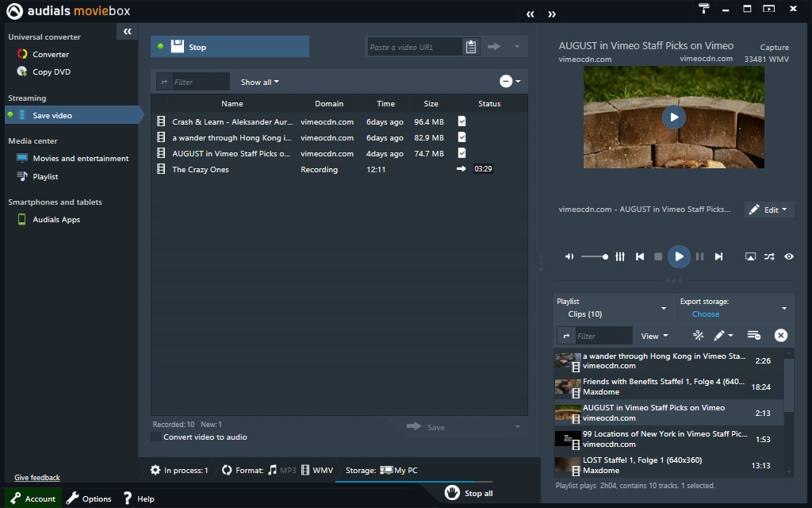Open the playlist View dropdown
Screen dimensions: 812x508
(654, 336)
